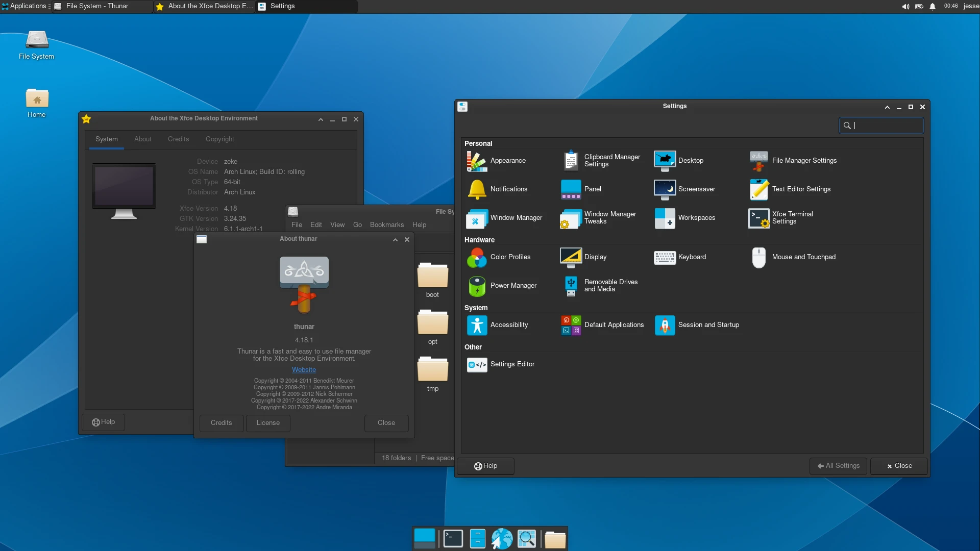
Task: Open the Bookmarks menu in Thunar
Action: pos(386,224)
